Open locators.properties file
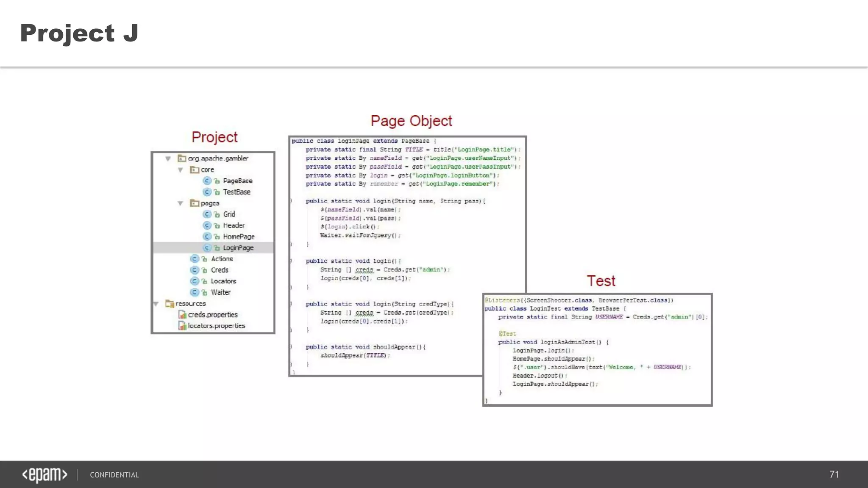The image size is (868, 488). (x=217, y=326)
